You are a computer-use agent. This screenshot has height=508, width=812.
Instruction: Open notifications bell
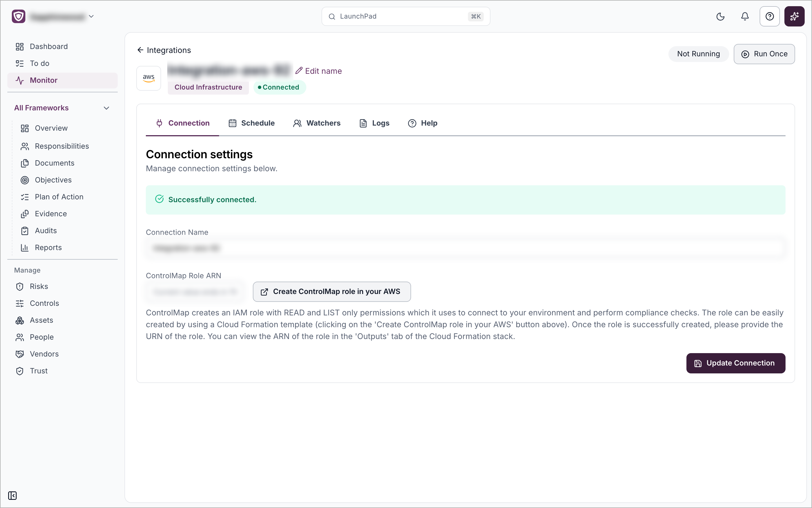point(745,16)
